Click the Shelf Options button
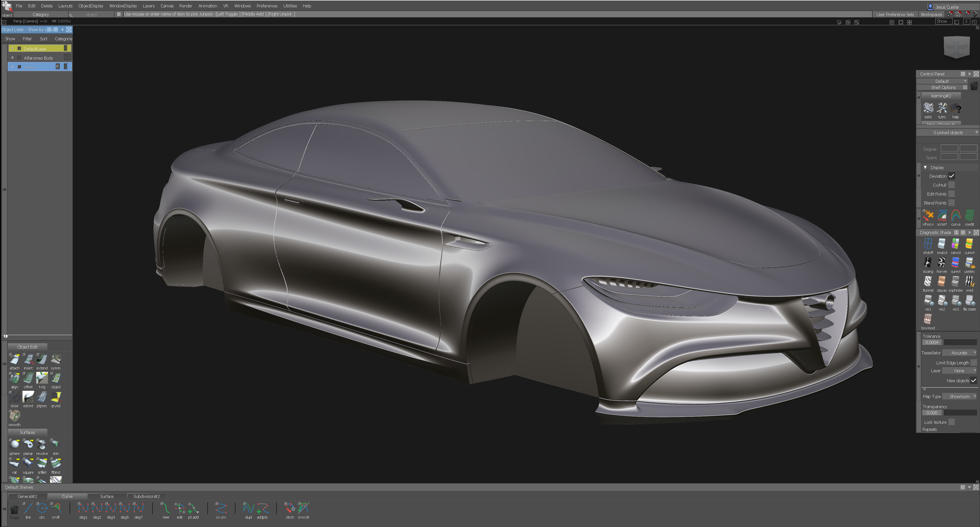 coord(943,88)
